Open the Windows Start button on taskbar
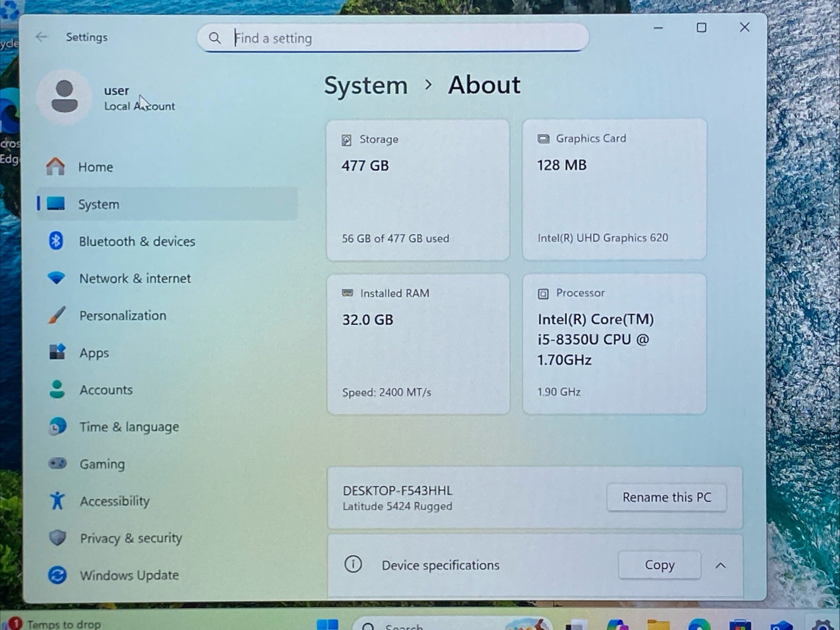This screenshot has height=630, width=840. pos(327,625)
